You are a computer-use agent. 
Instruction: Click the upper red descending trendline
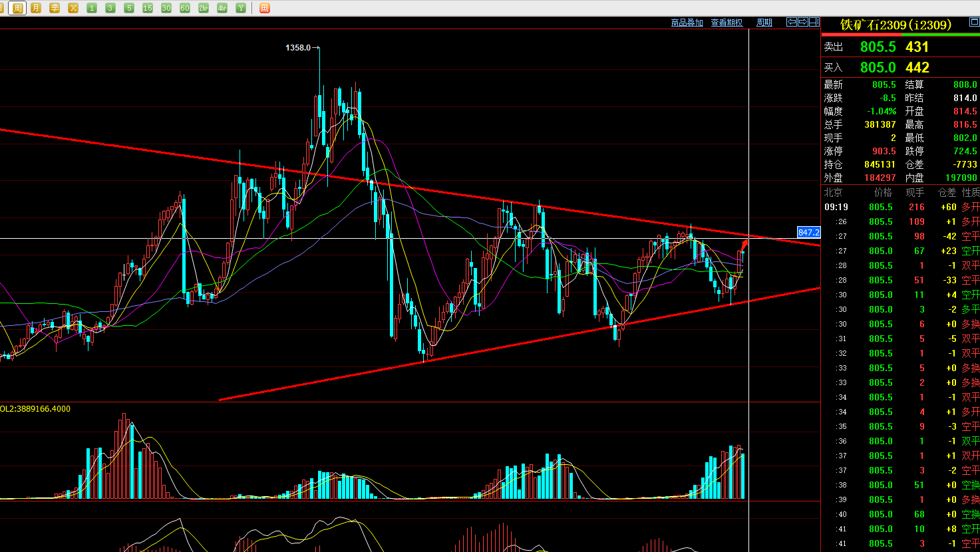point(410,188)
